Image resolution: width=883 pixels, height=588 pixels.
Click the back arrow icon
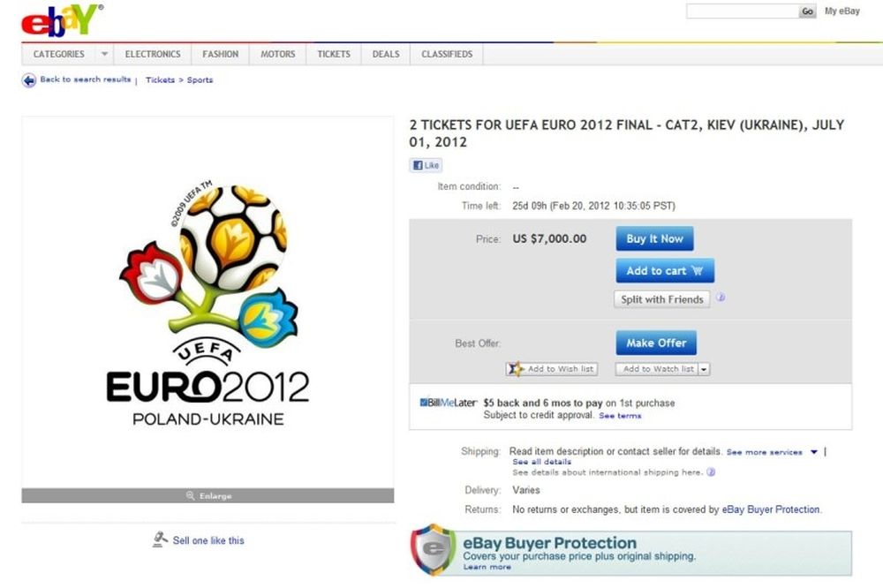pyautogui.click(x=29, y=80)
